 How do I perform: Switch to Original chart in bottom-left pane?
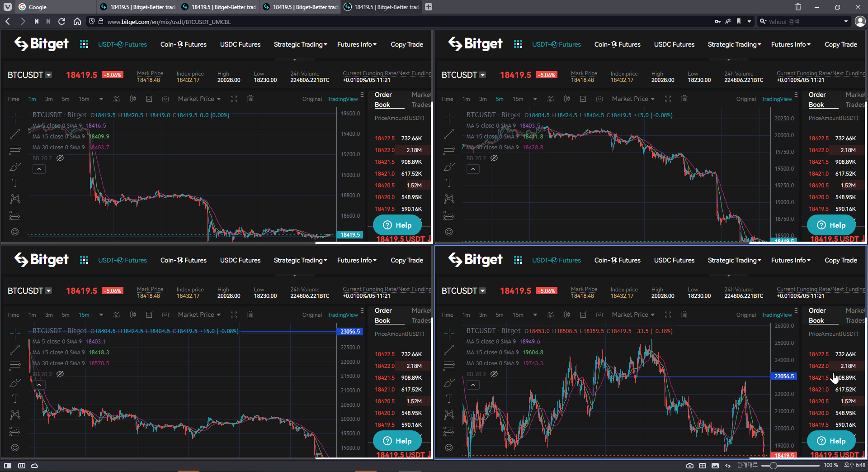pyautogui.click(x=312, y=315)
